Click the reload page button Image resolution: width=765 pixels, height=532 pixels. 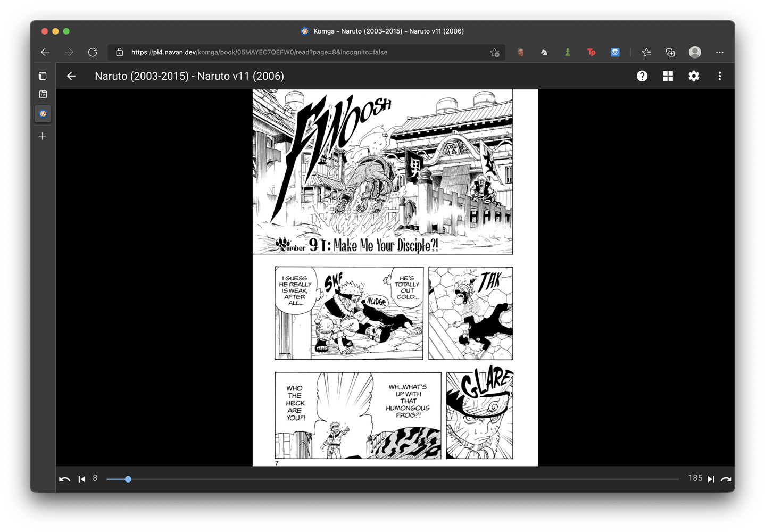pos(92,52)
